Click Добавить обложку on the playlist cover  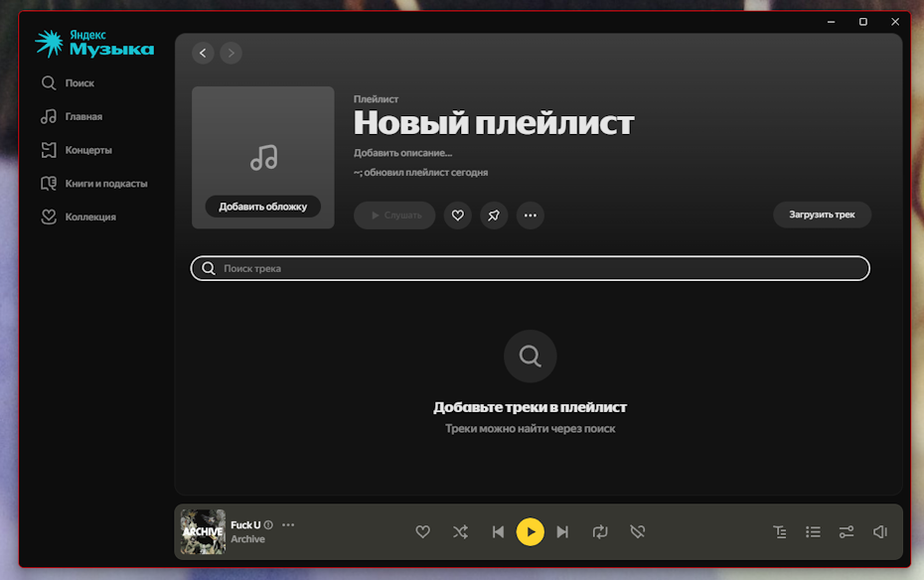262,206
